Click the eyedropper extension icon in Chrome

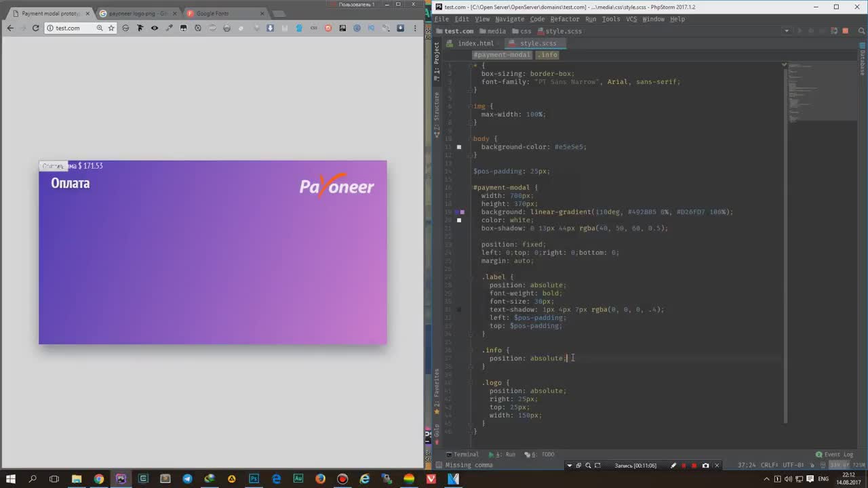pos(169,28)
